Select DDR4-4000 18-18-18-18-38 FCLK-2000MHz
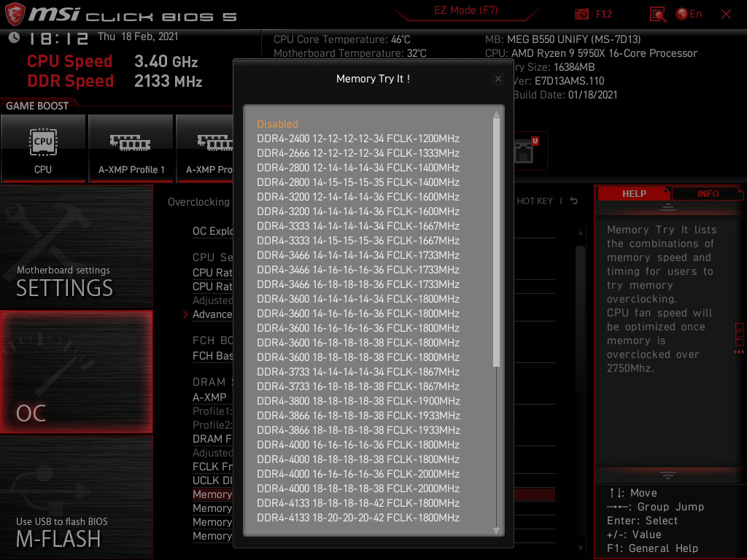Image resolution: width=747 pixels, height=560 pixels. point(358,489)
